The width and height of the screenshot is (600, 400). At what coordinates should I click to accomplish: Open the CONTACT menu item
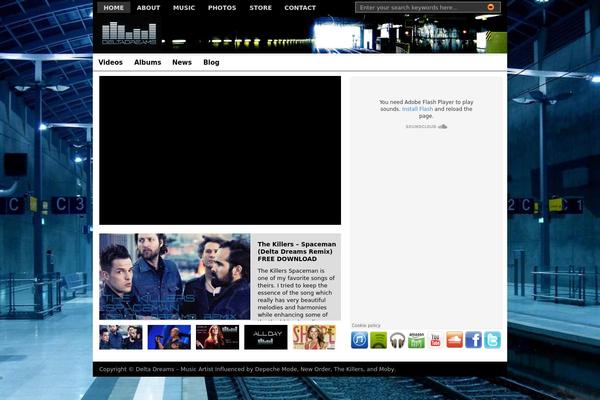click(300, 8)
